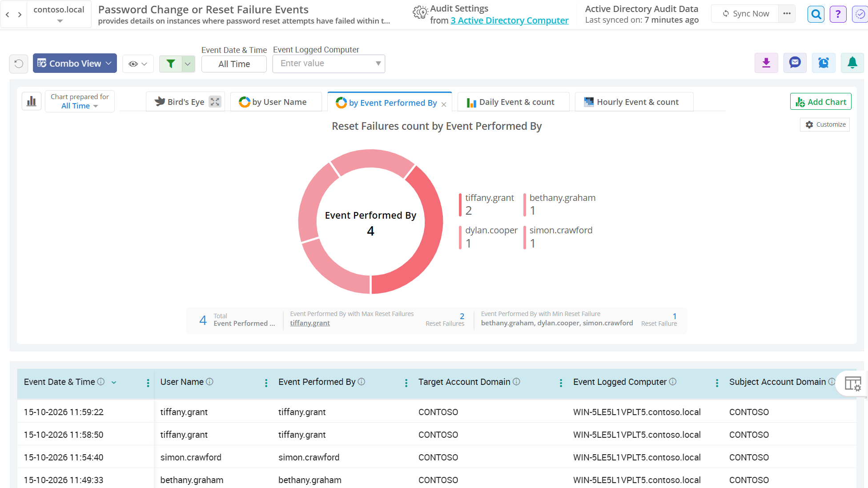Click the Add Chart button

tap(821, 102)
